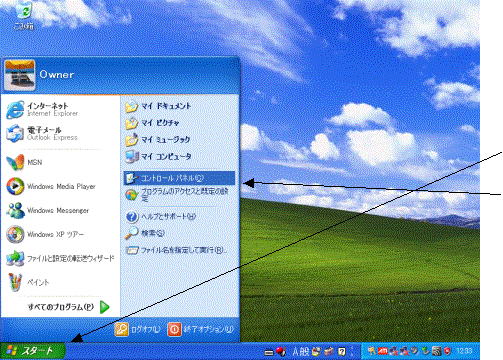Launch ペイント from start menu

point(28,282)
